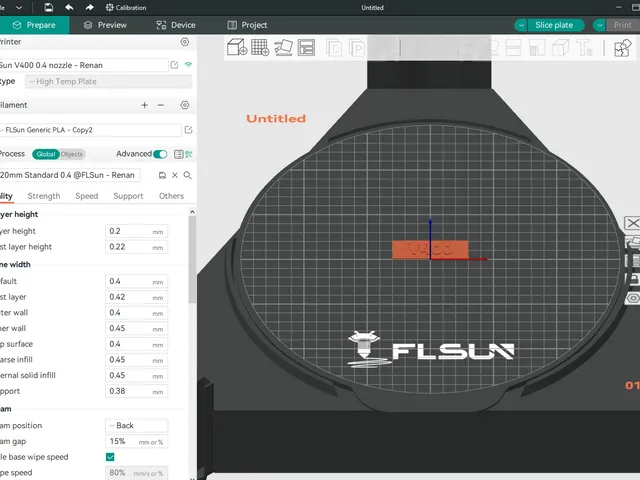Expand the Slice plate dropdown arrow
Screen dimensions: 640x480
521,25
